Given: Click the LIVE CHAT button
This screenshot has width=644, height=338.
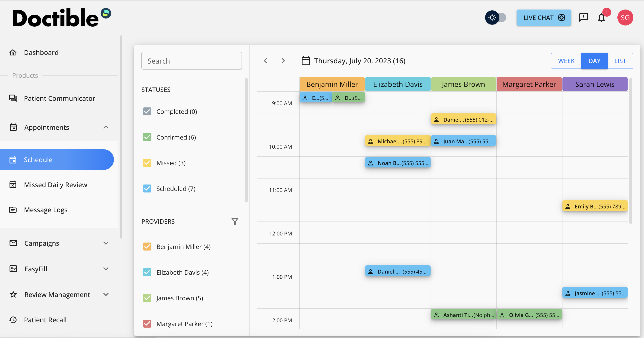Looking at the screenshot, I should click(544, 17).
